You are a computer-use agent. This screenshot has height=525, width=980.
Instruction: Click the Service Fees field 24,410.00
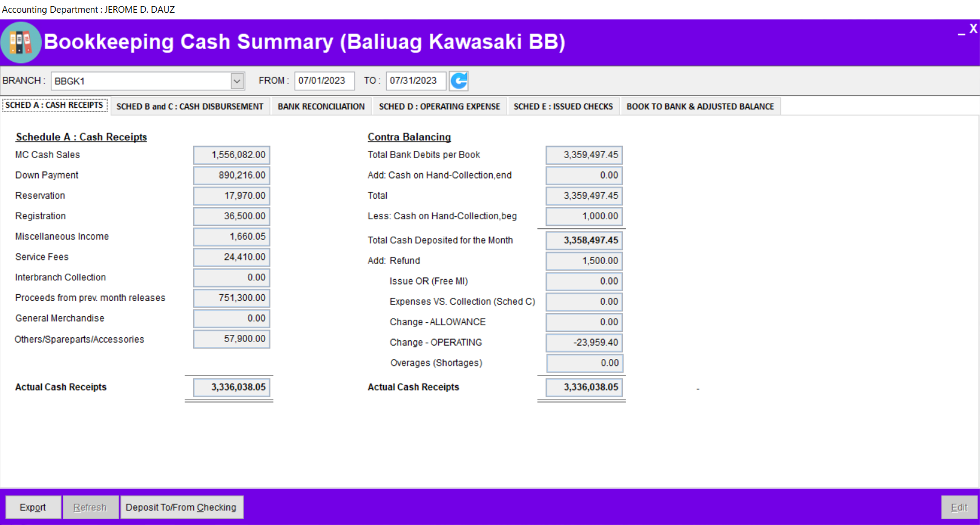tap(232, 257)
